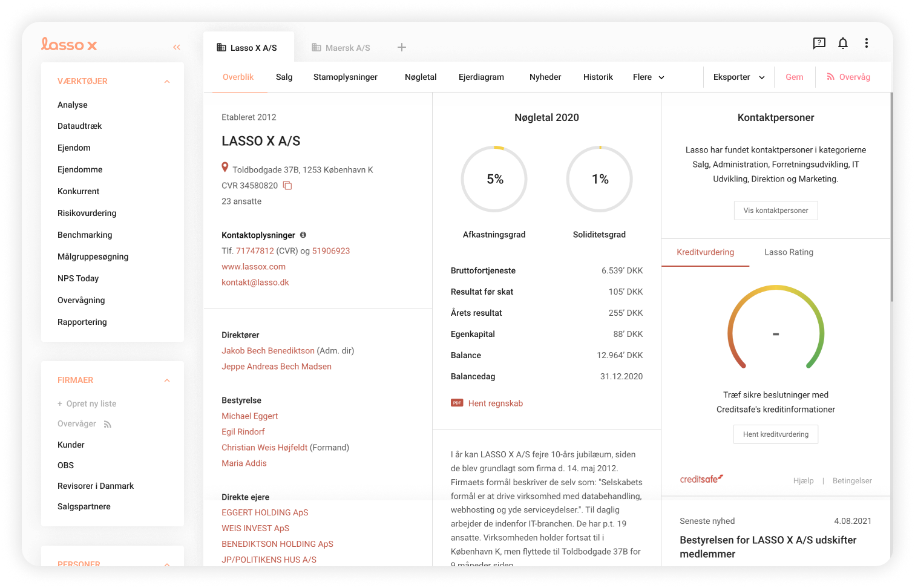Open BENEDIKTSON HOLDING ApS link
This screenshot has height=588, width=915.
278,544
